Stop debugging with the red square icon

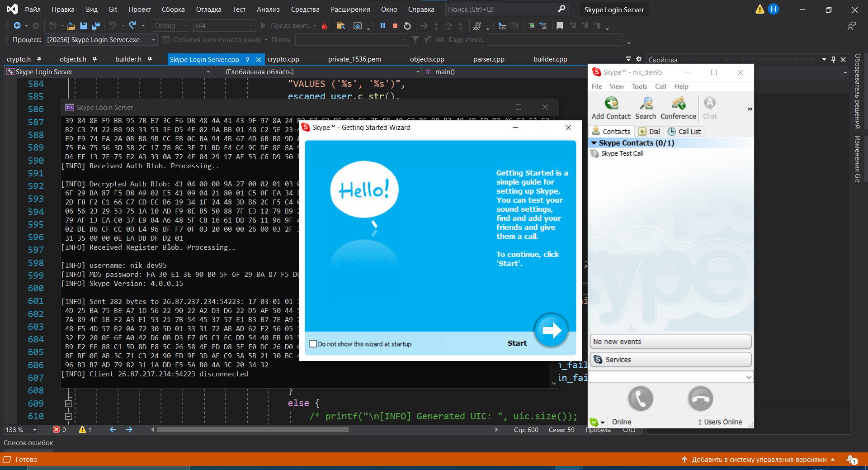[395, 26]
